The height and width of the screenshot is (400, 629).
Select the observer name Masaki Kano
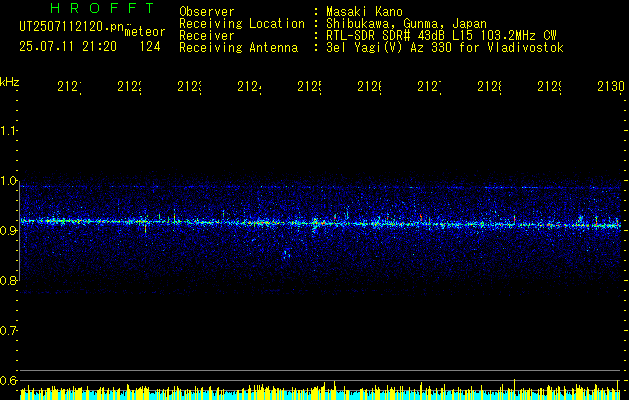pyautogui.click(x=364, y=12)
